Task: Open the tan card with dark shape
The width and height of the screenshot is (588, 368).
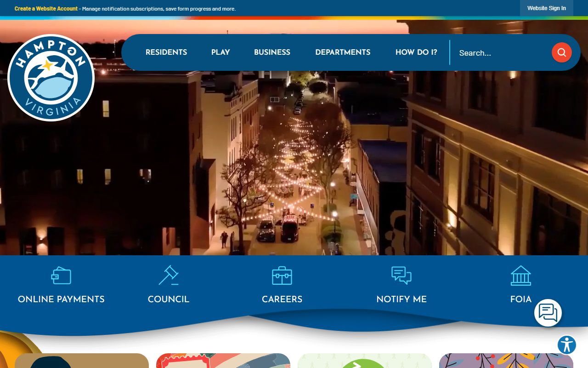Action: coord(82,361)
